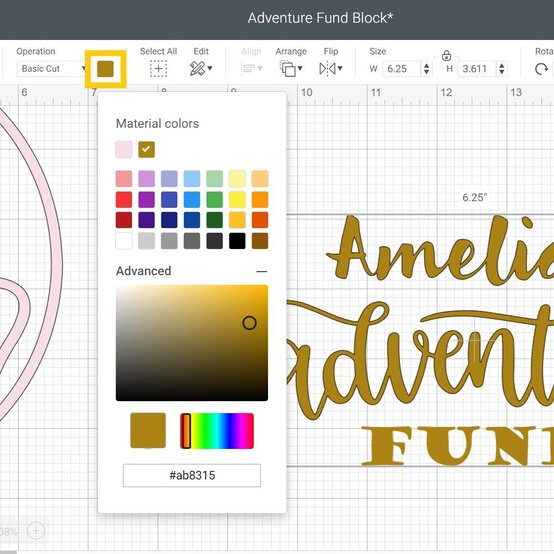Click the hex code field #ab8315
This screenshot has height=554, width=554.
(192, 475)
